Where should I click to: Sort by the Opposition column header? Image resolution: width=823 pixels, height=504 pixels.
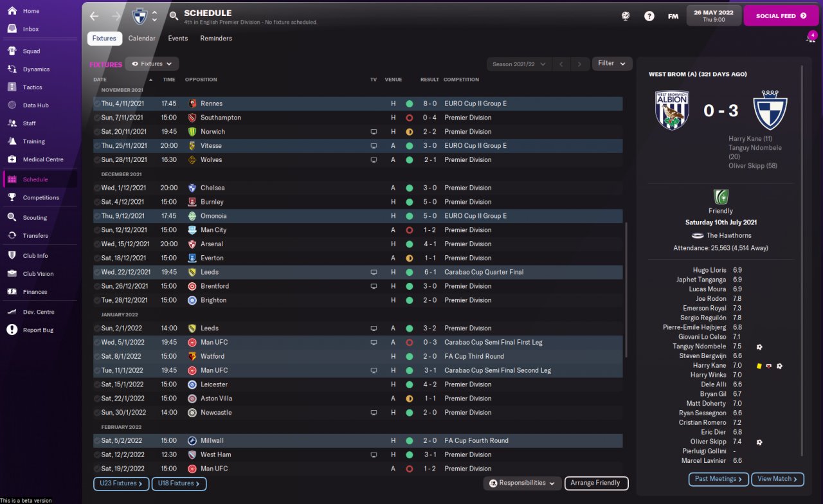coord(201,80)
